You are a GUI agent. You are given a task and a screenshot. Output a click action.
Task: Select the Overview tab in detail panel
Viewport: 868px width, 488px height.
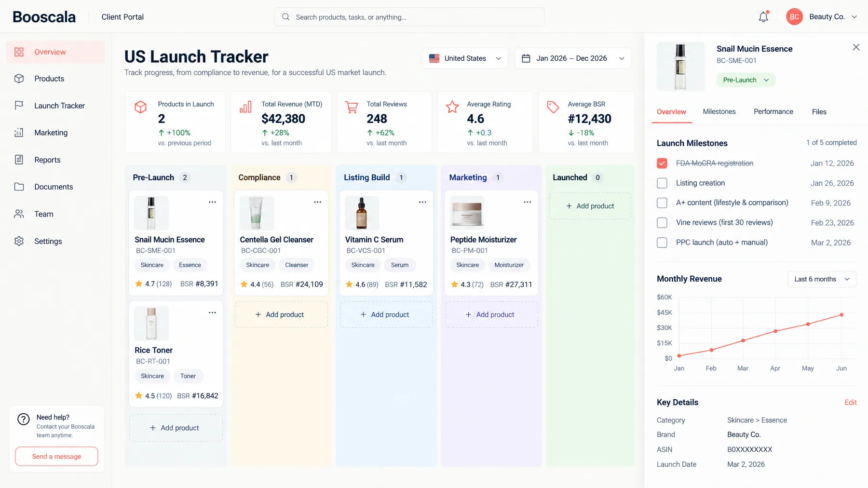point(671,112)
